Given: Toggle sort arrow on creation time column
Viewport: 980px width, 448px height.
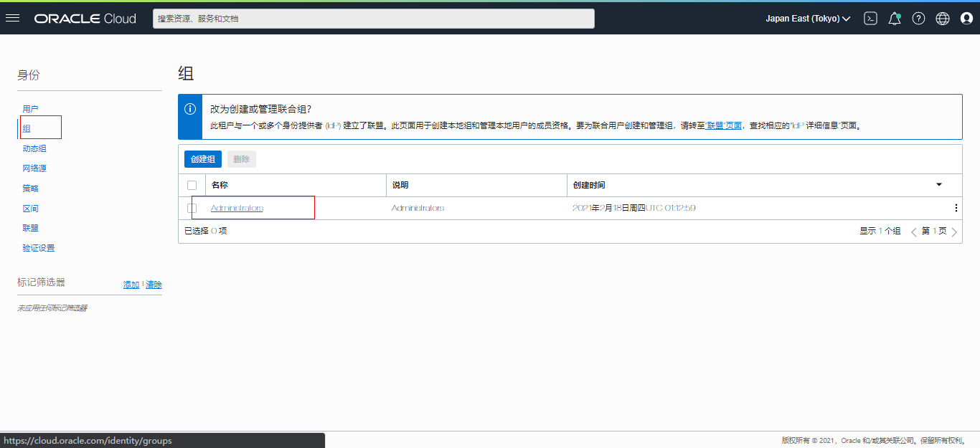Looking at the screenshot, I should [x=939, y=185].
